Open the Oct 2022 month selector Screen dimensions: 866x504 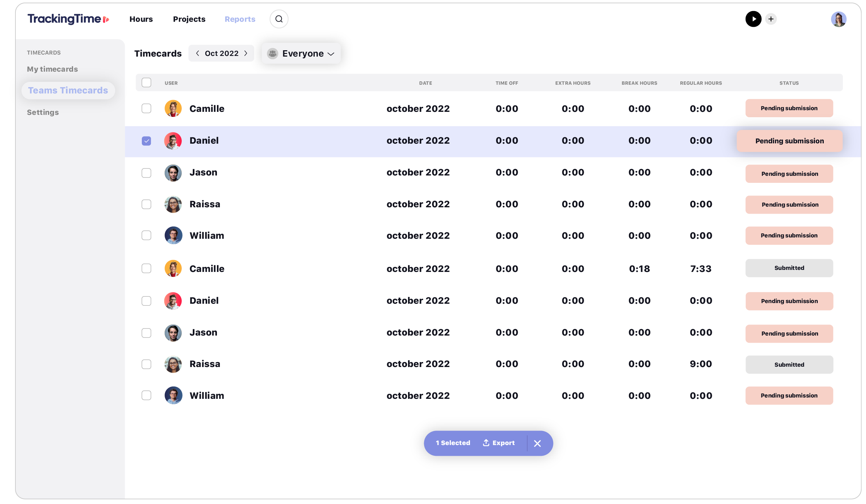(x=222, y=53)
